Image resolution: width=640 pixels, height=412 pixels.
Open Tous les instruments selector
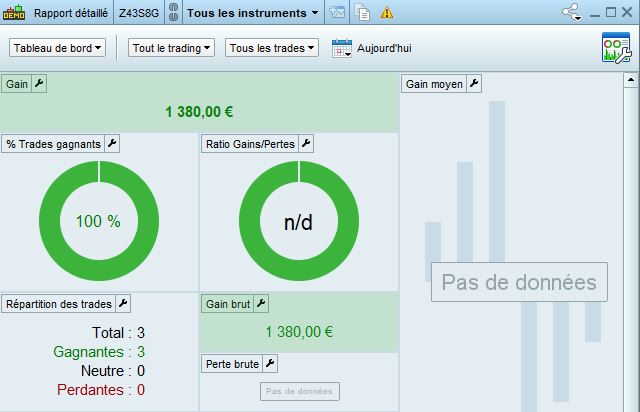pyautogui.click(x=253, y=13)
